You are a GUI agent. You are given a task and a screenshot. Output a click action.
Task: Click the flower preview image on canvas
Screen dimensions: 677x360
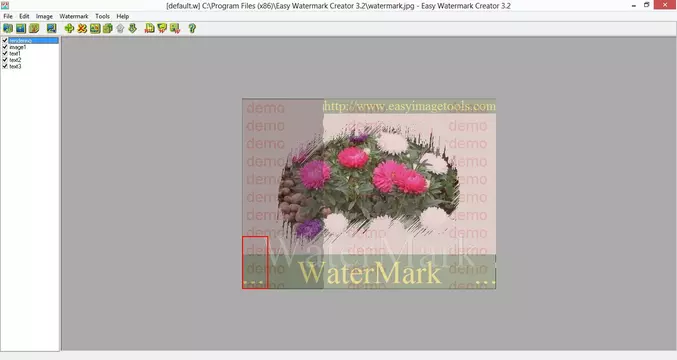[x=369, y=193]
